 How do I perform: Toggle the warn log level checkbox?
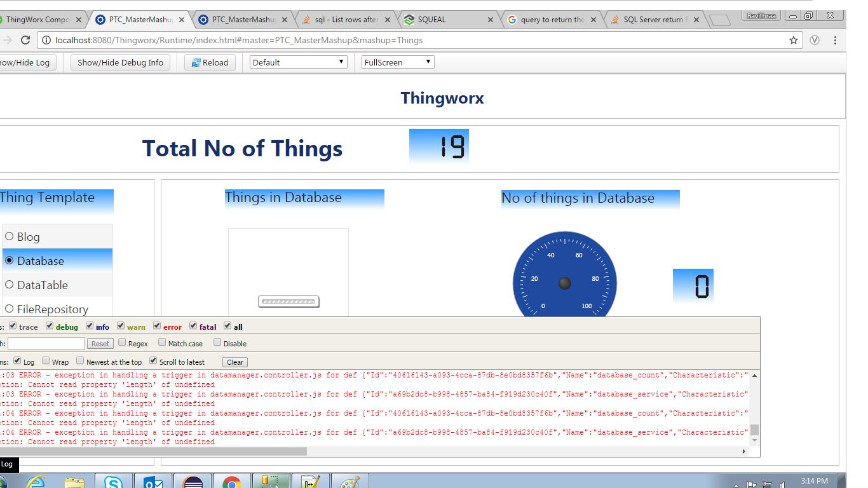(121, 326)
